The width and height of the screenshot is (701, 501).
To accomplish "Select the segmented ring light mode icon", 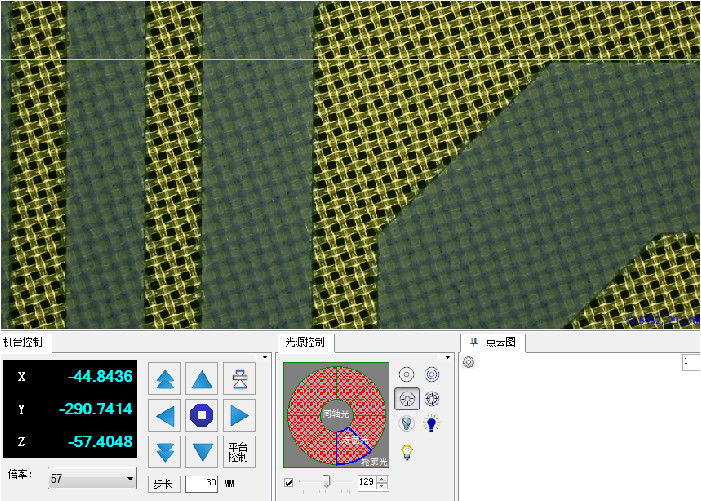I will (432, 399).
